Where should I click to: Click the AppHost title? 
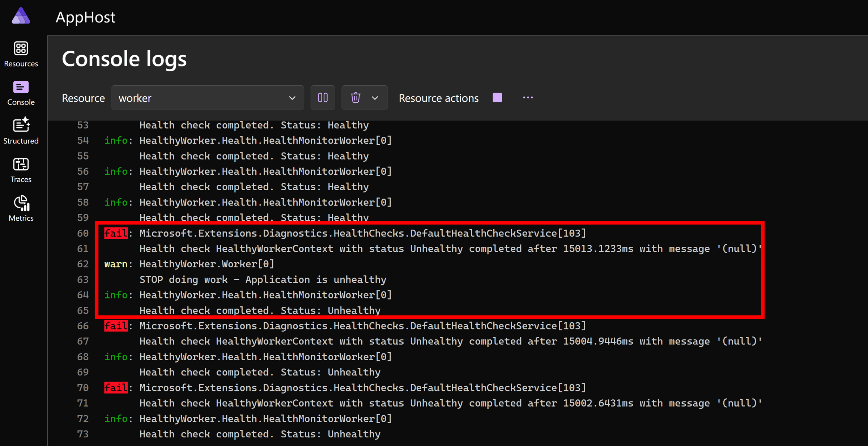pyautogui.click(x=85, y=17)
